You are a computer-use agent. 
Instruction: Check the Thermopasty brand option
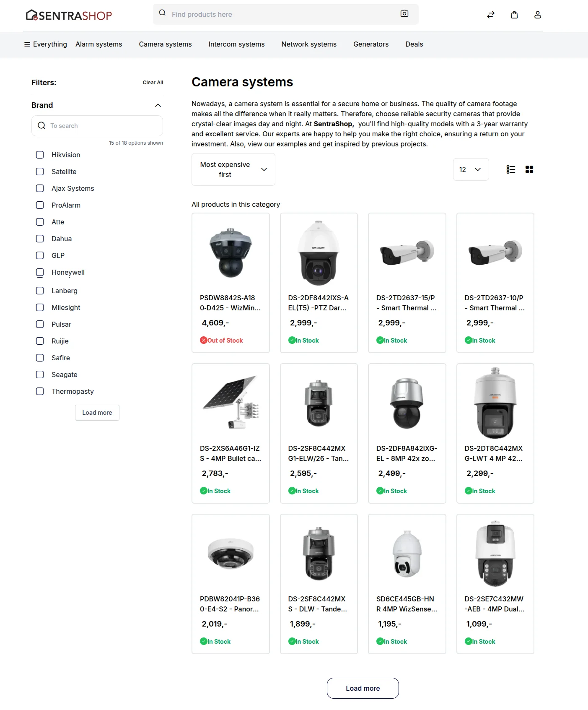click(x=40, y=391)
